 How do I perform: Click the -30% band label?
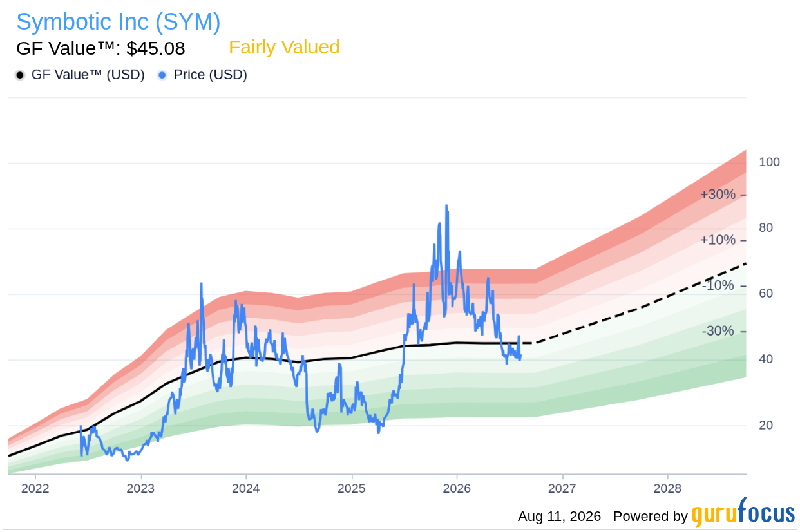(x=718, y=331)
